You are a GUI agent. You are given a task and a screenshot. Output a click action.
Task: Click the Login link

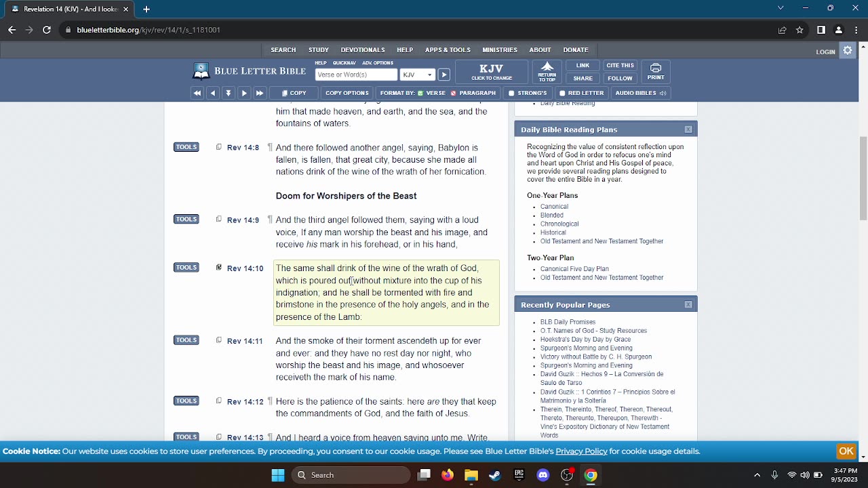click(825, 52)
